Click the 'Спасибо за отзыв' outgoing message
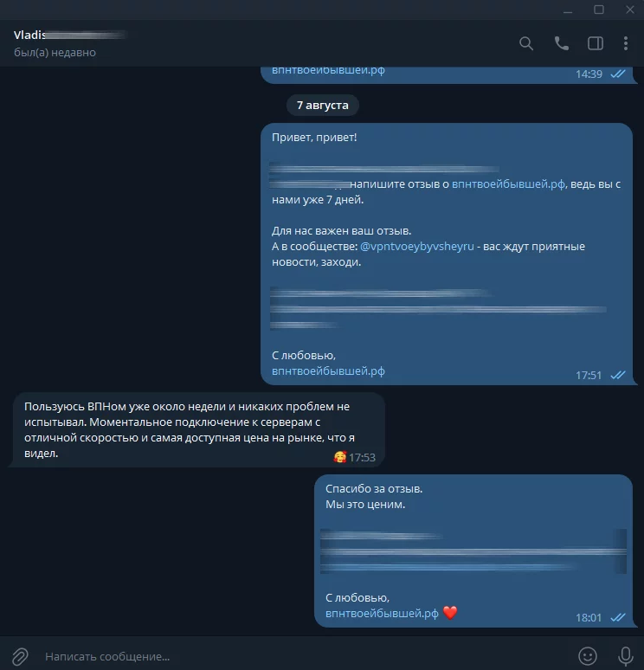This screenshot has height=670, width=644. (x=473, y=551)
